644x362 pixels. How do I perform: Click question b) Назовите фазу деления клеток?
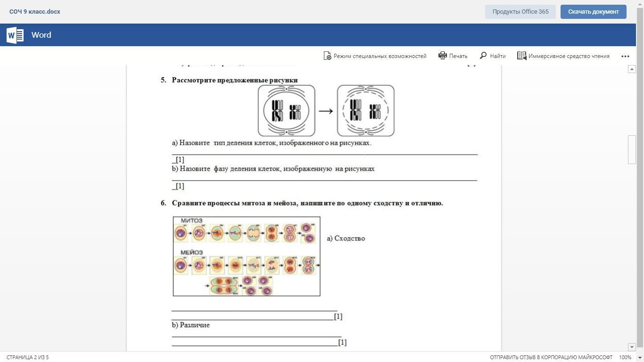pos(273,169)
